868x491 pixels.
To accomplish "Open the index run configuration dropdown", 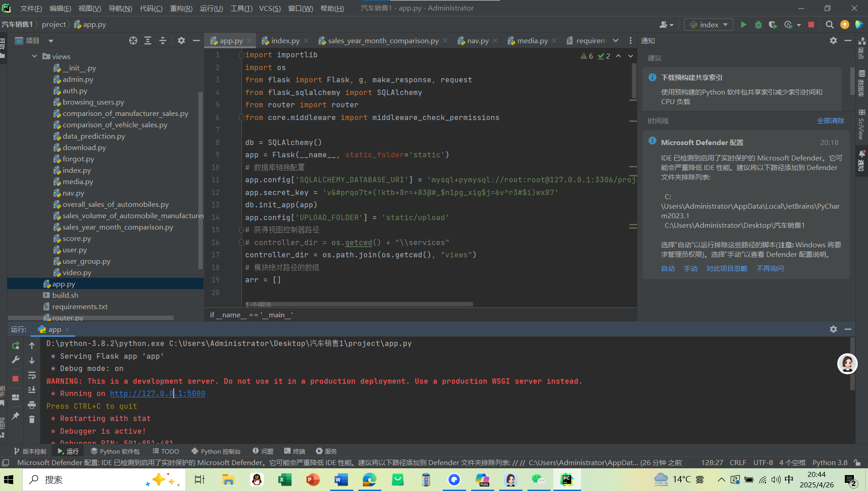I will pos(708,25).
